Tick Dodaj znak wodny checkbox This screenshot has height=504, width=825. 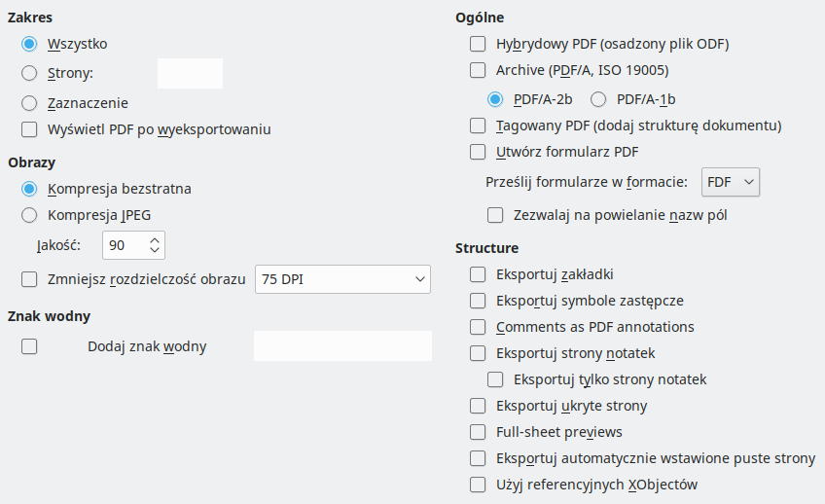pyautogui.click(x=29, y=345)
